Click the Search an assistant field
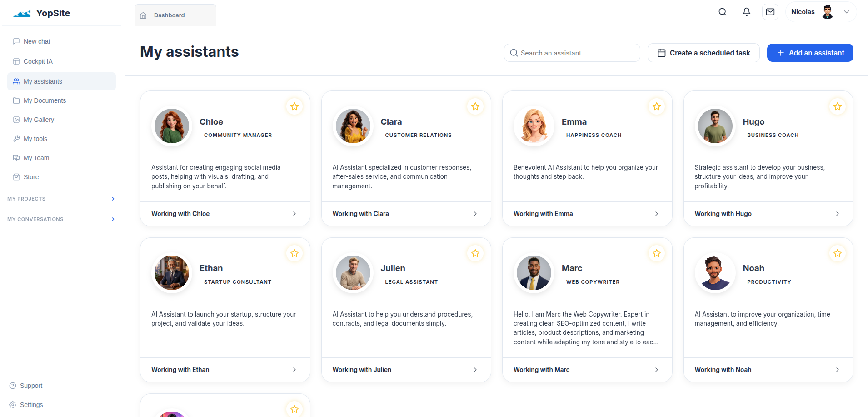The image size is (868, 417). pos(572,53)
